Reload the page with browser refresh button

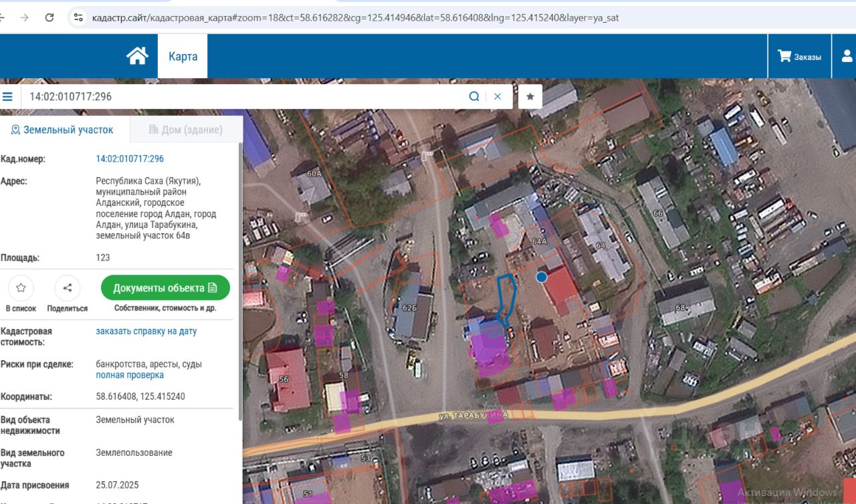click(x=49, y=18)
